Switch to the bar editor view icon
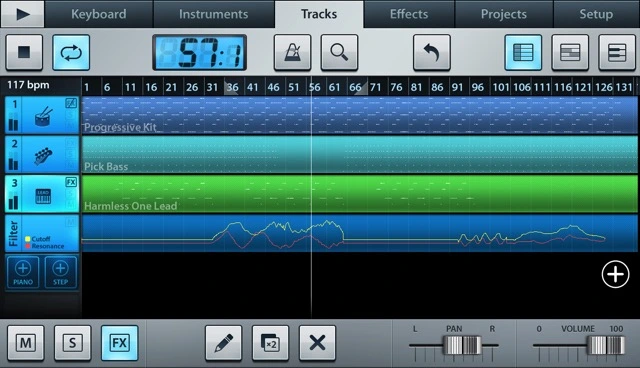The width and height of the screenshot is (640, 368). 570,52
